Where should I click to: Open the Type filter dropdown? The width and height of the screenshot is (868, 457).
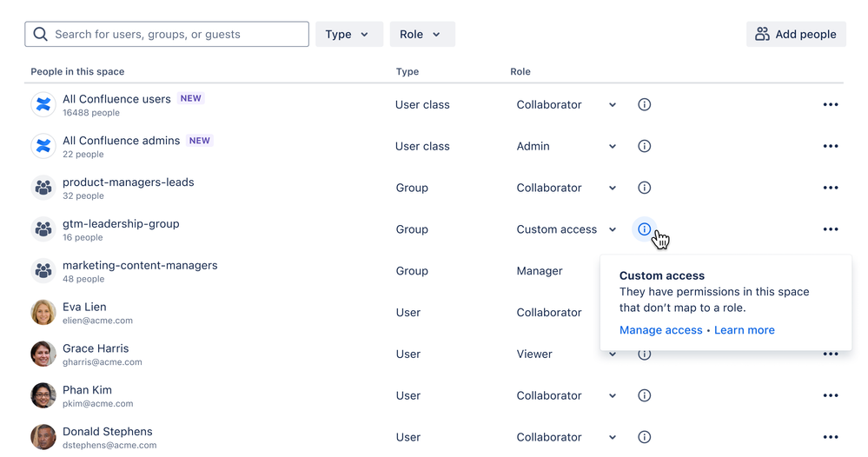click(348, 35)
